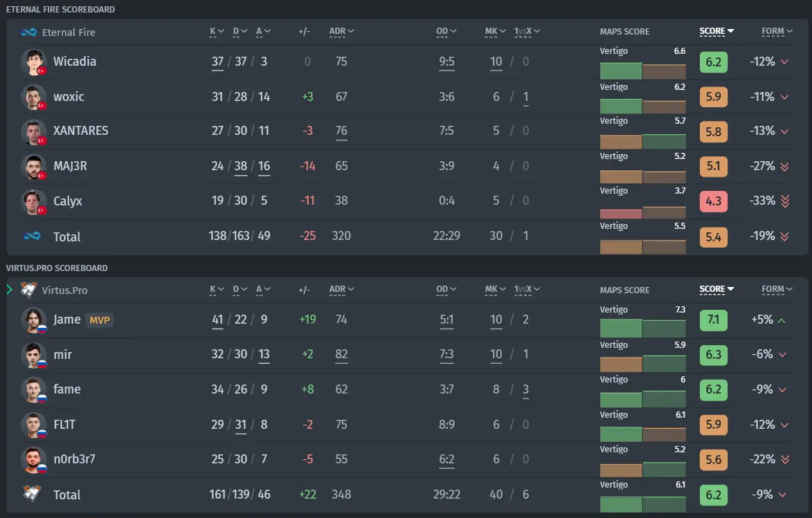Sort Virtus.Pro table by SCORE
Image resolution: width=812 pixels, height=518 pixels.
pyautogui.click(x=716, y=290)
